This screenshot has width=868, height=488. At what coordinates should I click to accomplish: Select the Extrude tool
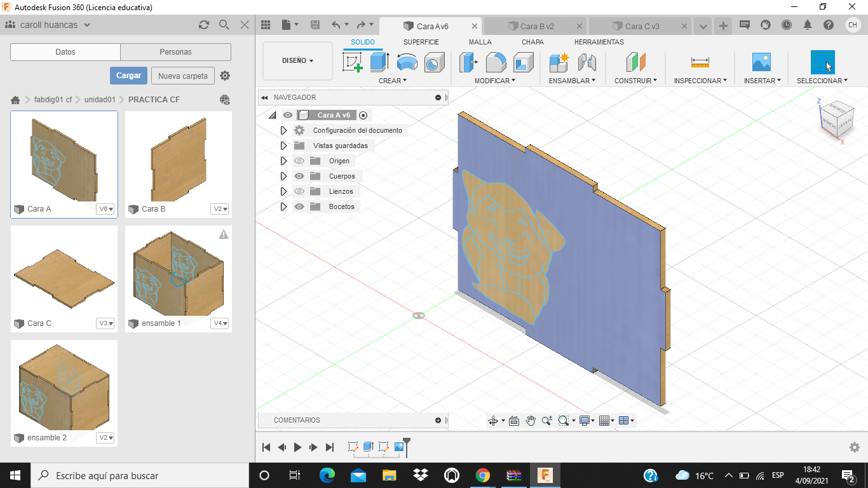pyautogui.click(x=379, y=62)
